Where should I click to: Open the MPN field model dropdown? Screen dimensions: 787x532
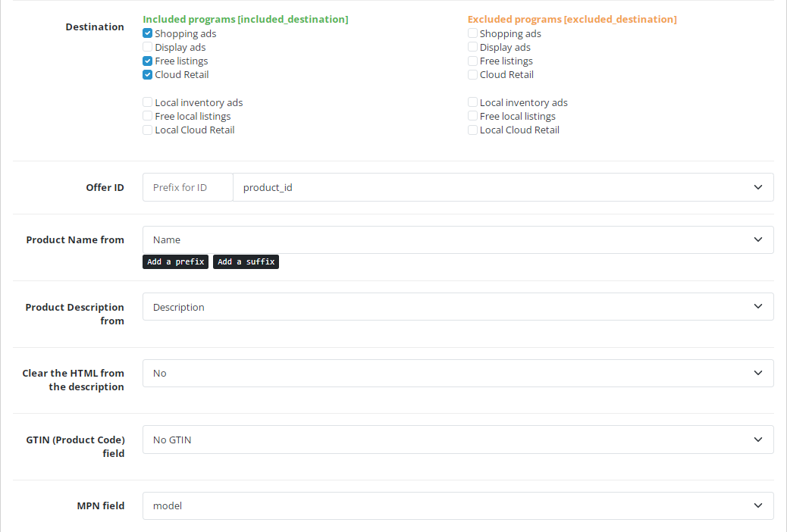pos(458,506)
